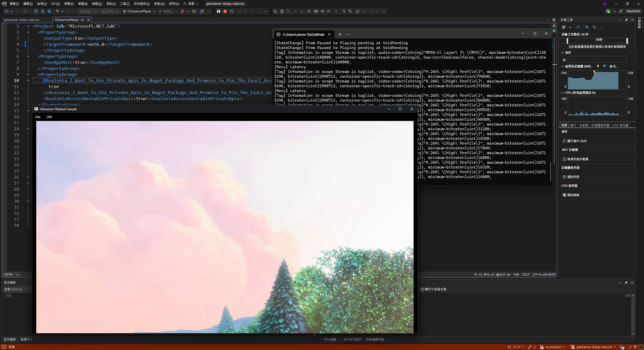The image size is (644, 350).
Task: Open 檢視效能計數器 link
Action: tap(577, 159)
